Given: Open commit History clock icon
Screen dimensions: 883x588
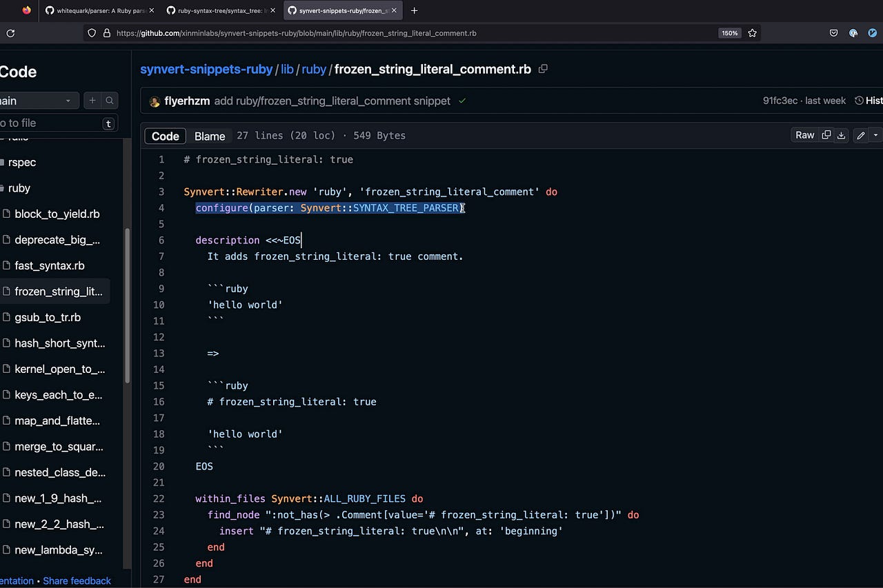Looking at the screenshot, I should [x=859, y=101].
